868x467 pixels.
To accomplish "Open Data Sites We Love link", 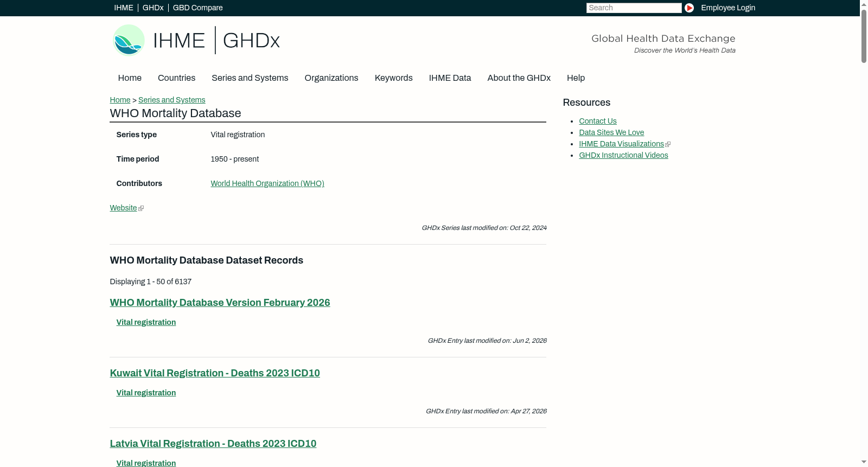I will click(x=611, y=132).
